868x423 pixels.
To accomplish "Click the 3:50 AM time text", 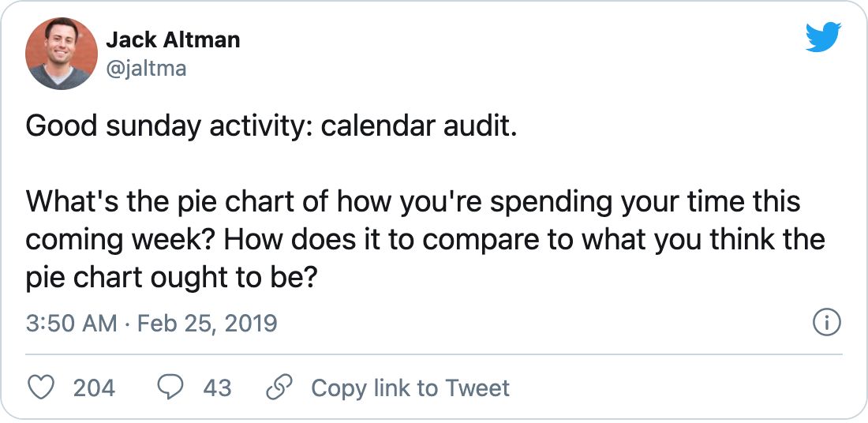I will coord(71,323).
